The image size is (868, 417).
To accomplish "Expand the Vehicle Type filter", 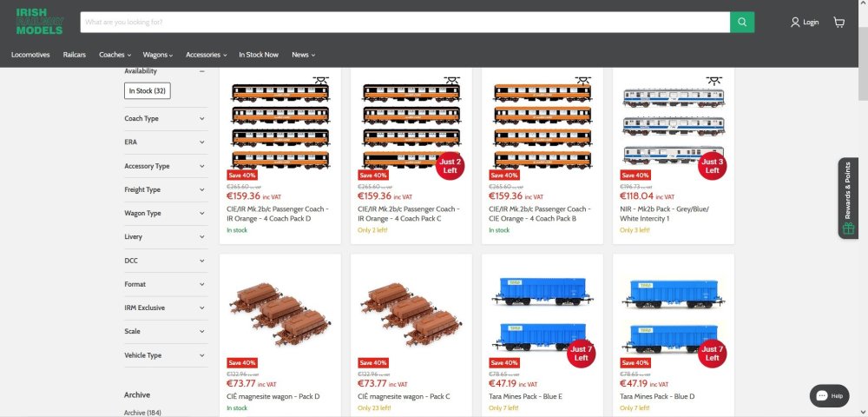I will (x=165, y=355).
